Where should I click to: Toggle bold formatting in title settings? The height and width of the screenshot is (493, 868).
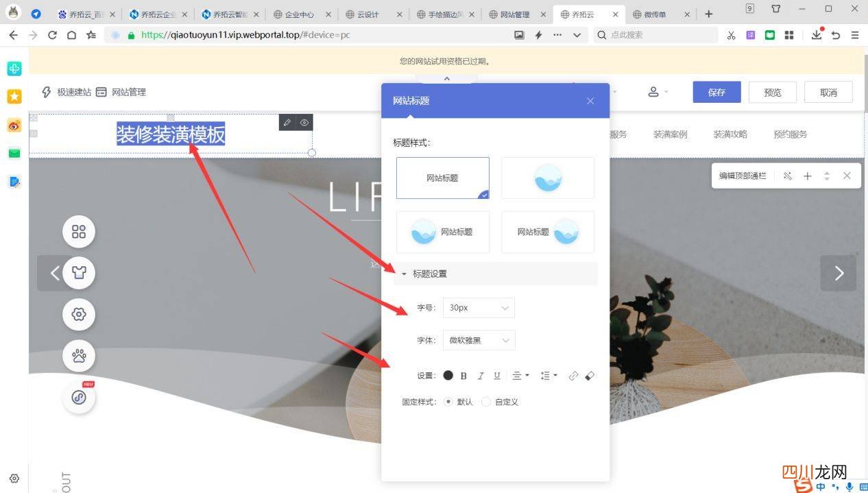tap(463, 376)
